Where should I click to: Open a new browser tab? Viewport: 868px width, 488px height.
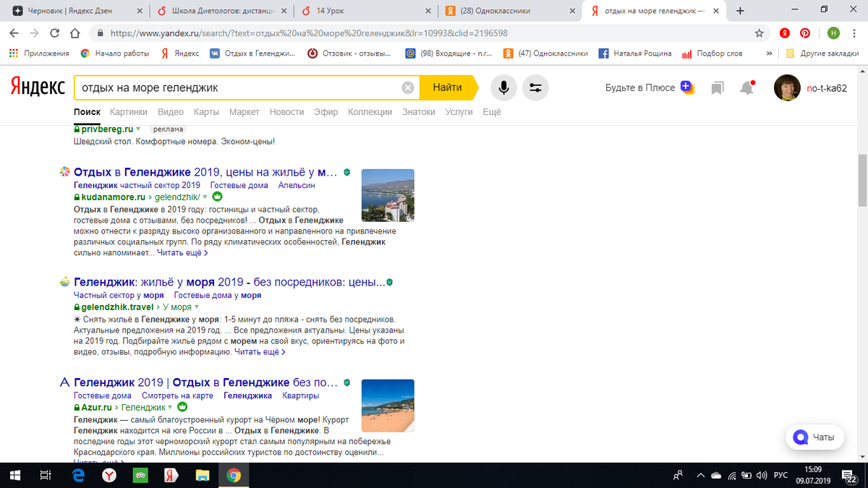[740, 11]
